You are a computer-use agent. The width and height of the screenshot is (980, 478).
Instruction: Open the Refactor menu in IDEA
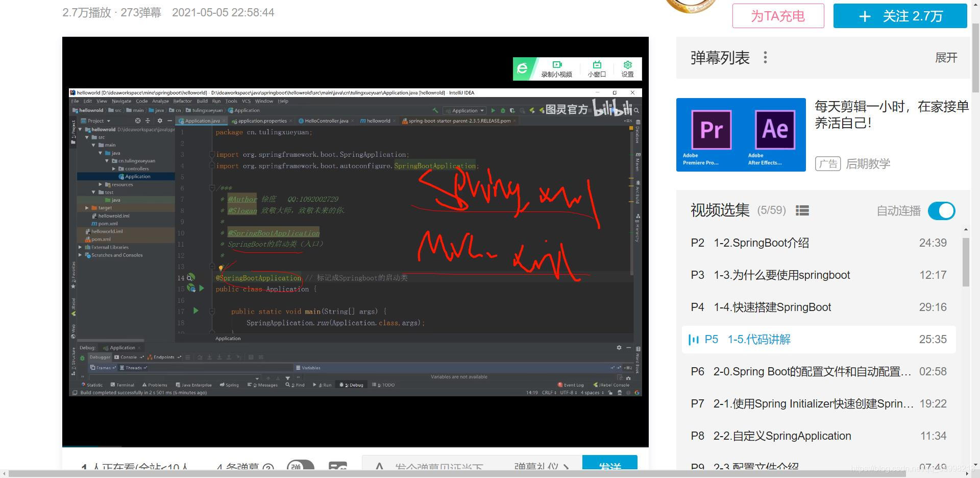coord(182,101)
